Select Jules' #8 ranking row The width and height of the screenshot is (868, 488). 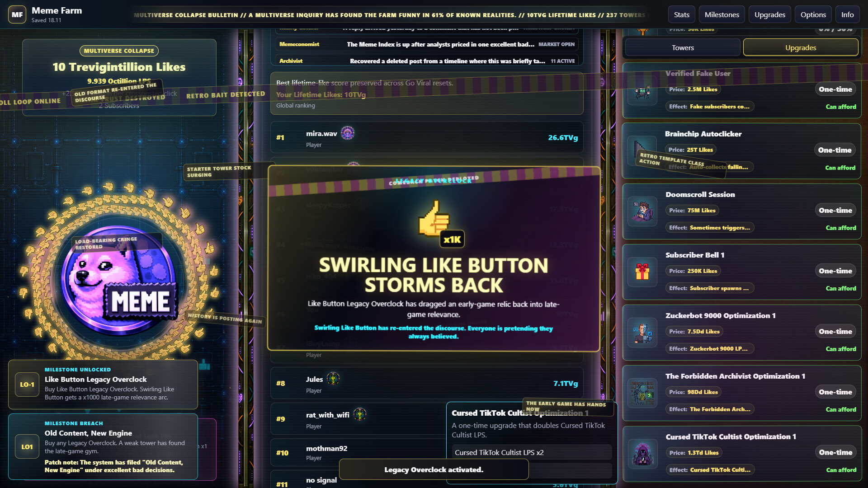pos(427,383)
